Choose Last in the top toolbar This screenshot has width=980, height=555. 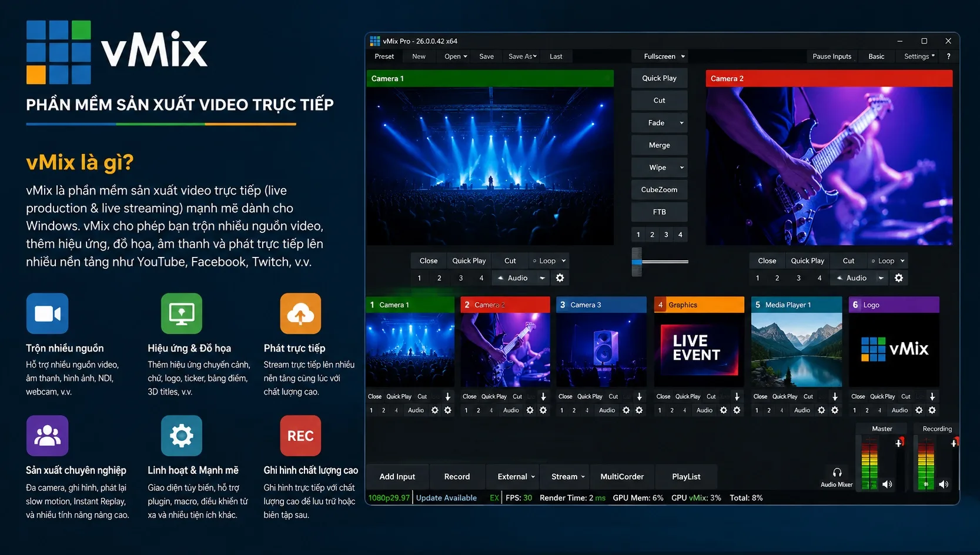tap(556, 56)
